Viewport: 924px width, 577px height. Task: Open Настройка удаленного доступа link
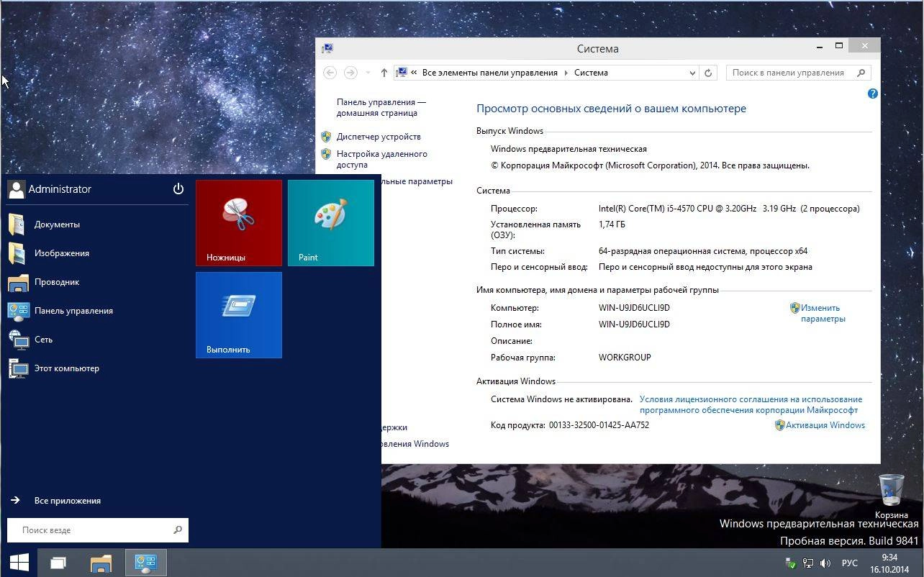382,159
